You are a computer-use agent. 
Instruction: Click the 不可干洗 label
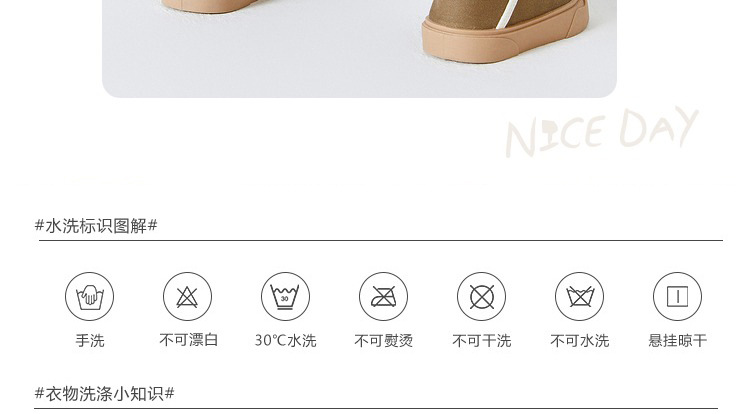click(x=482, y=340)
